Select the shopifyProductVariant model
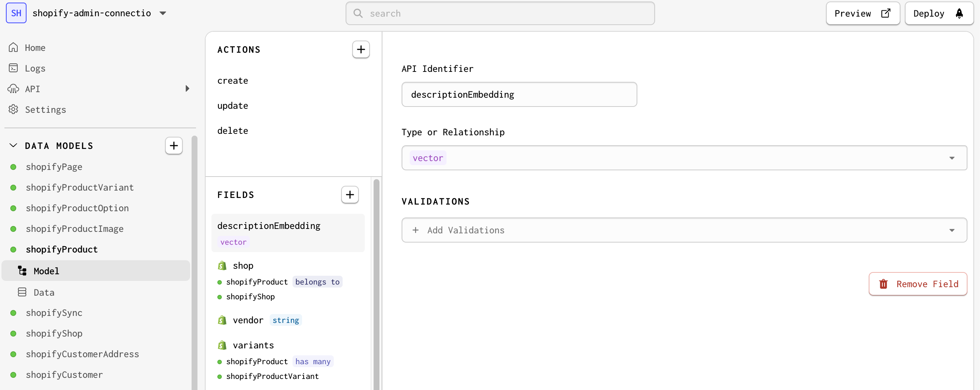 tap(80, 187)
